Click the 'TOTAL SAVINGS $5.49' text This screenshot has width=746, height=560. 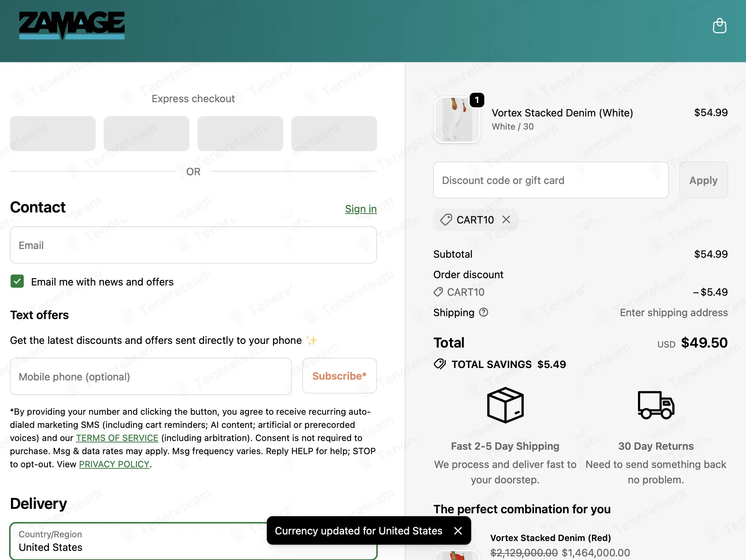click(x=509, y=364)
